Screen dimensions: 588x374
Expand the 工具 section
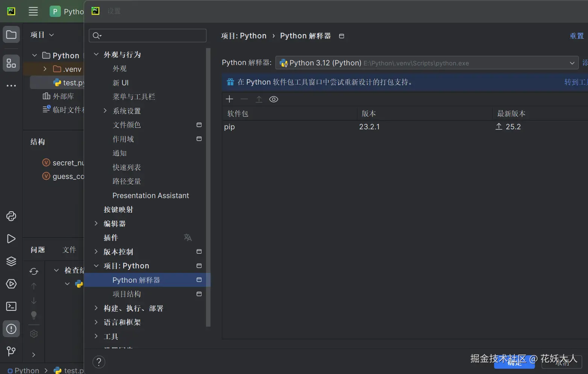(96, 336)
